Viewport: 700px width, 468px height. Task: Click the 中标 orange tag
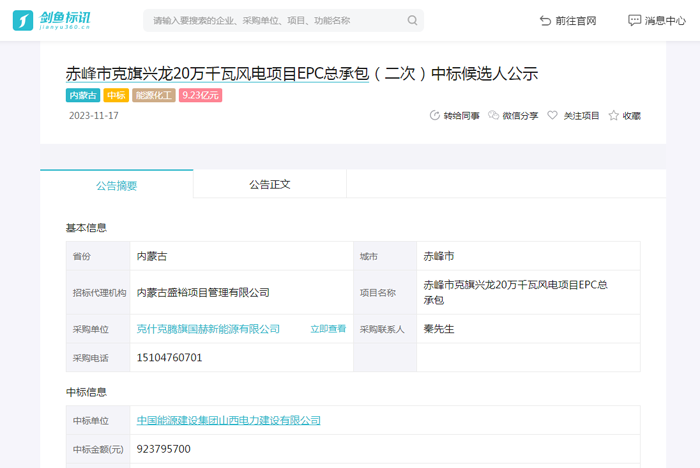tap(116, 96)
